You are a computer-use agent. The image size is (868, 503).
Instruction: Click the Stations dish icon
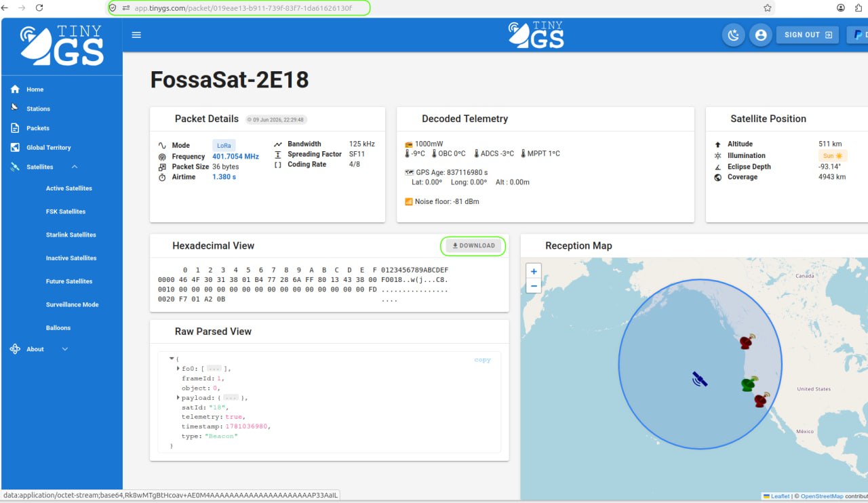15,108
